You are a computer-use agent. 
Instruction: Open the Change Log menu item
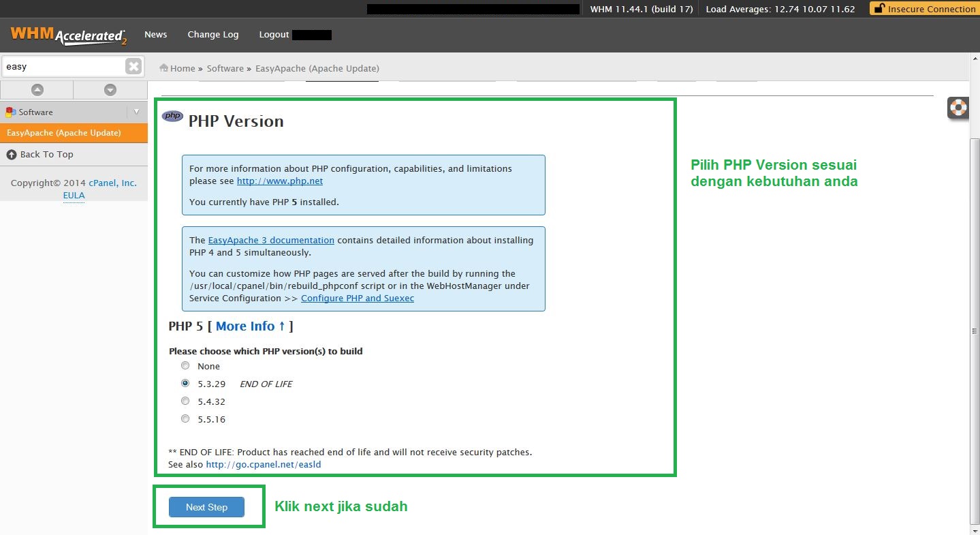tap(212, 35)
